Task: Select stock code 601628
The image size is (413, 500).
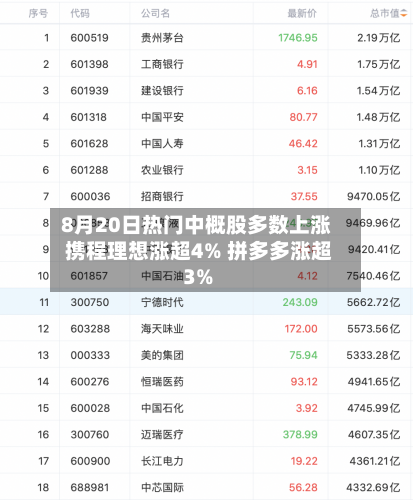Action: tap(89, 144)
